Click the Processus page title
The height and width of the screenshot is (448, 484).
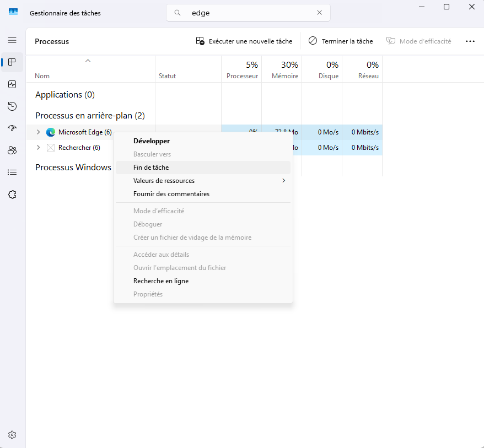click(52, 41)
